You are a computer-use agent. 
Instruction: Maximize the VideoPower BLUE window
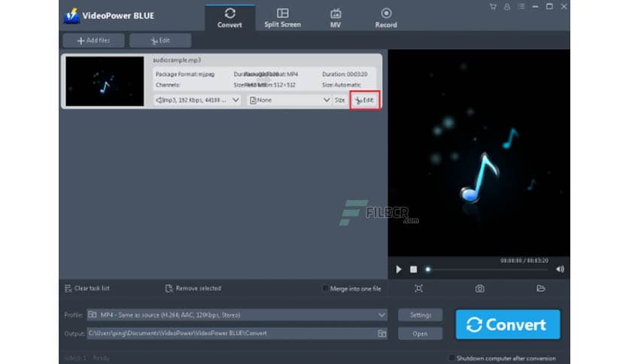[549, 7]
